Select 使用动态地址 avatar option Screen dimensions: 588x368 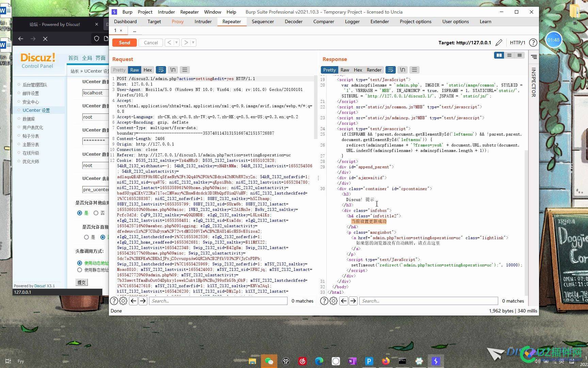[80, 263]
